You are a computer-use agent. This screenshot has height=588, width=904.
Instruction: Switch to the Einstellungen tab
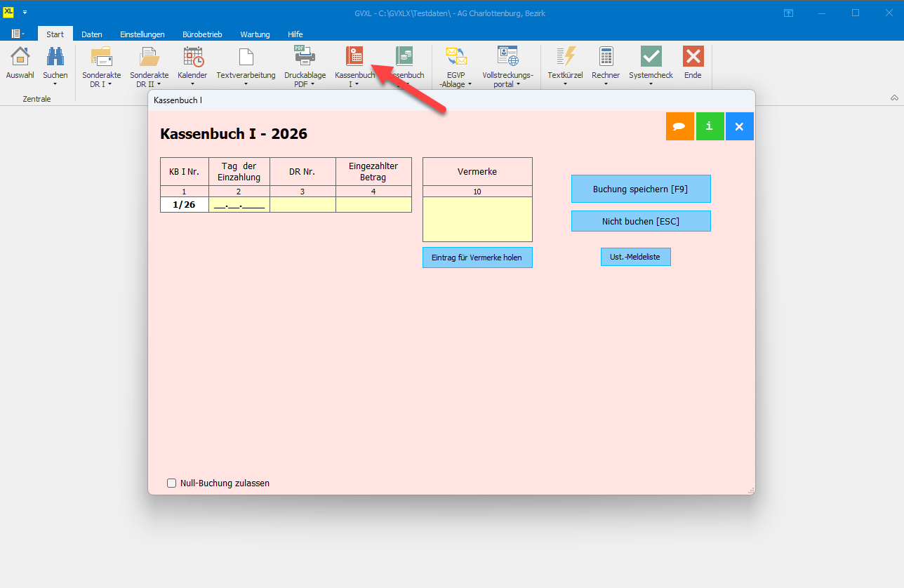click(142, 34)
